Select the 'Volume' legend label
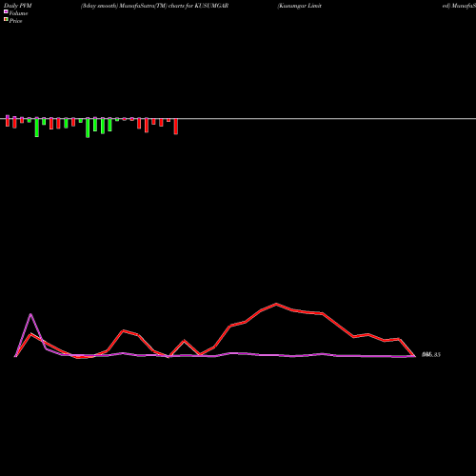 [x=18, y=13]
